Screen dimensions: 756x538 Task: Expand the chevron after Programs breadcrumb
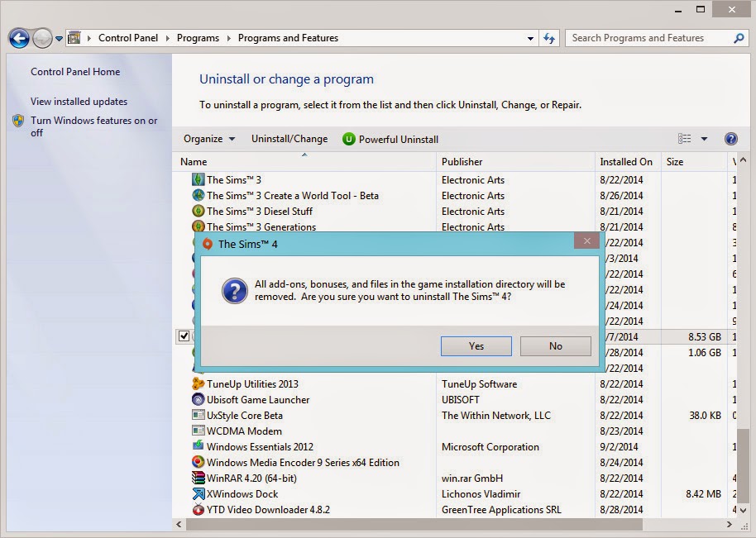coord(228,38)
